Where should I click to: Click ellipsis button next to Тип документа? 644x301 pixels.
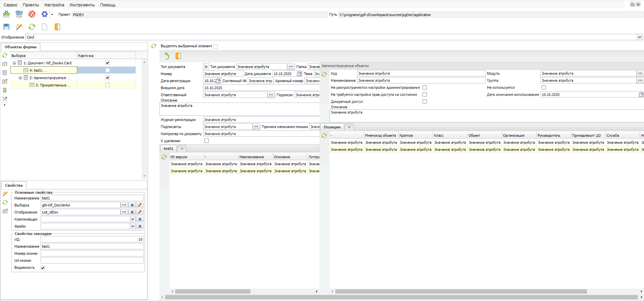[x=291, y=67]
